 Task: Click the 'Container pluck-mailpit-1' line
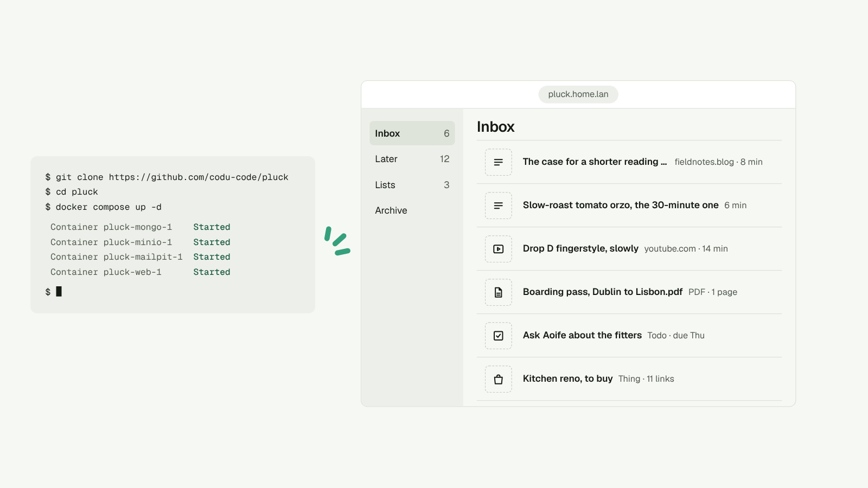(x=117, y=257)
